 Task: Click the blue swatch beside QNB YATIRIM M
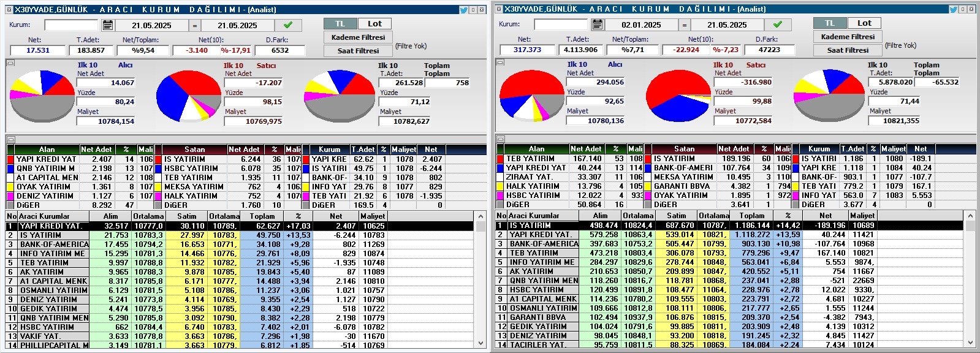pos(10,169)
